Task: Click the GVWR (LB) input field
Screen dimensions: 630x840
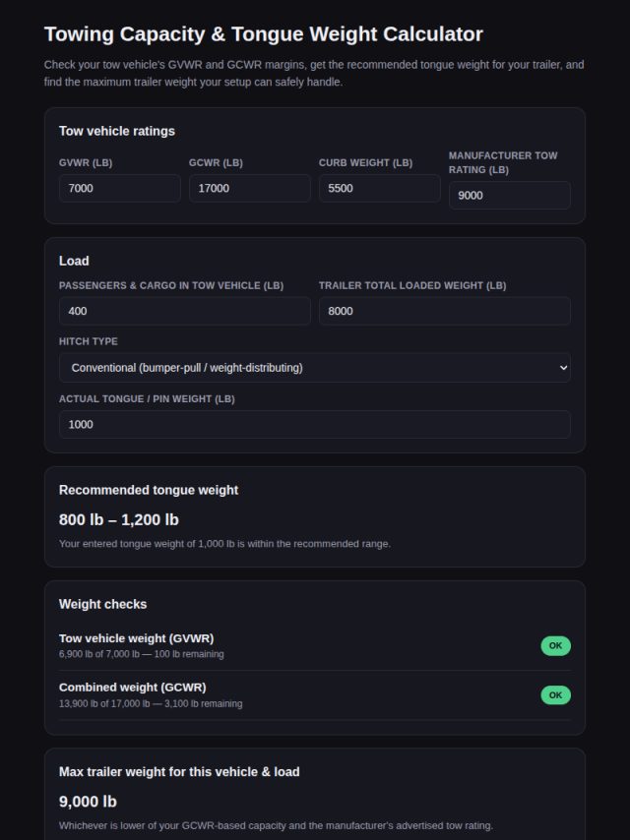Action: click(x=119, y=188)
